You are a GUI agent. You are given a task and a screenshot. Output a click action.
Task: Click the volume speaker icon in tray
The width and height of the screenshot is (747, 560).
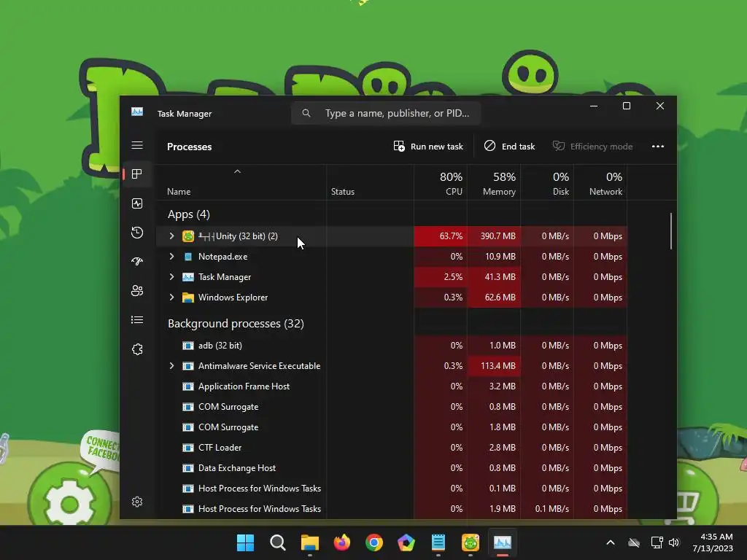click(x=674, y=542)
